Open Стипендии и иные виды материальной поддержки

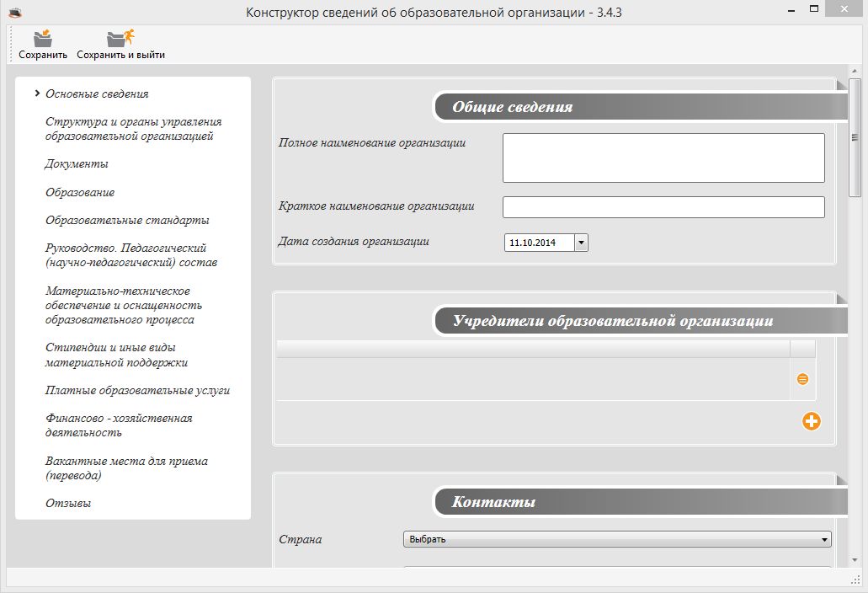[116, 355]
